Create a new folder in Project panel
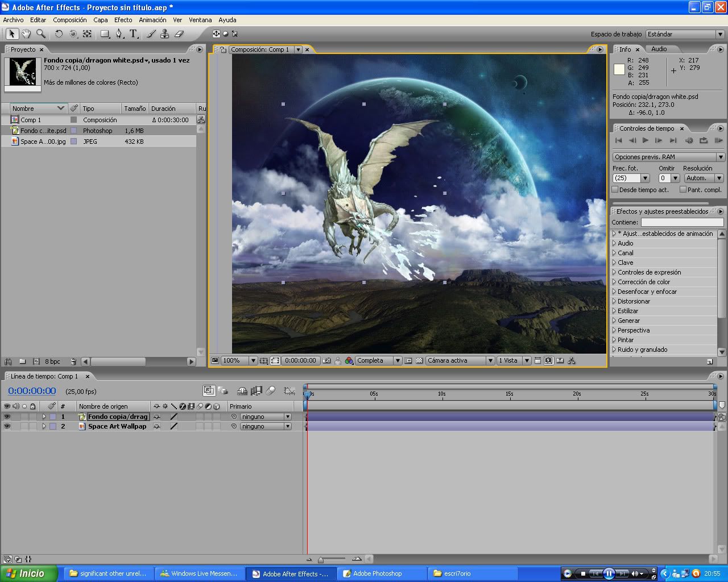 22,361
